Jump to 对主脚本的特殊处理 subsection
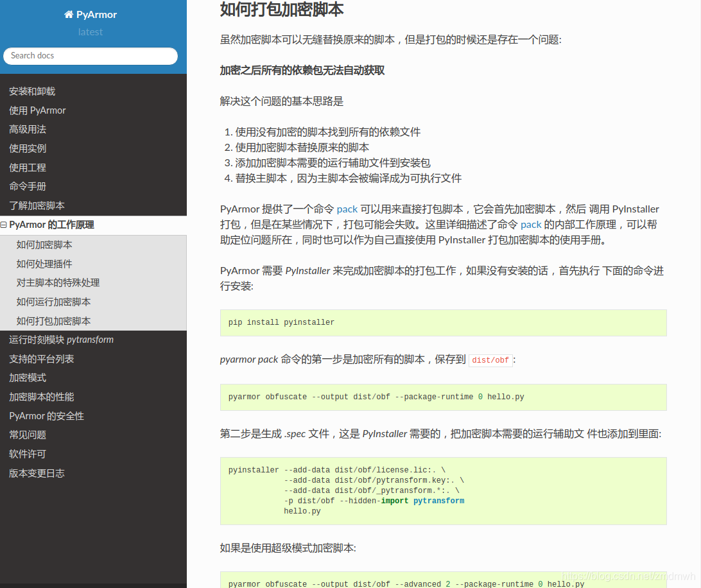The height and width of the screenshot is (588, 701). pos(58,282)
